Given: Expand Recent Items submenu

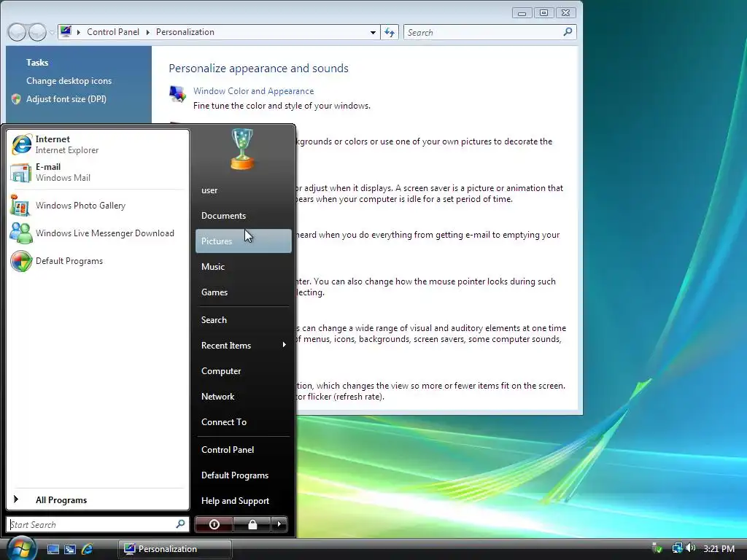Looking at the screenshot, I should (x=243, y=345).
